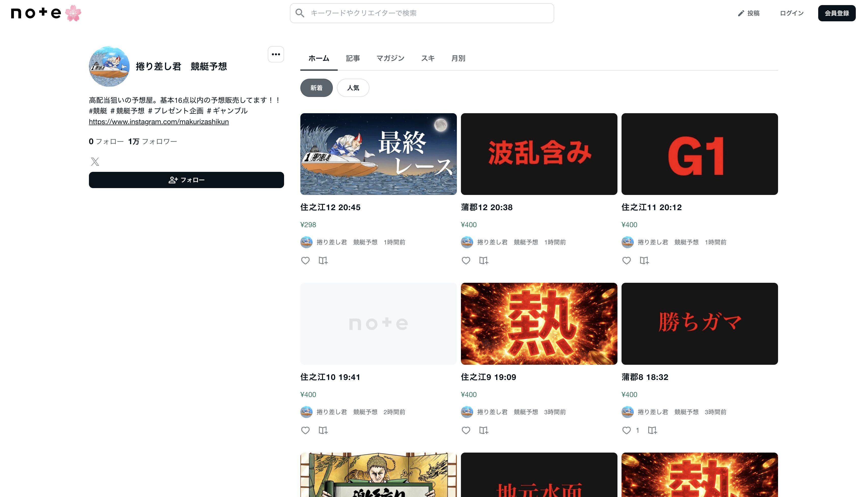This screenshot has width=868, height=497.
Task: Like the 蒲郡12 20:38 article
Action: point(466,260)
